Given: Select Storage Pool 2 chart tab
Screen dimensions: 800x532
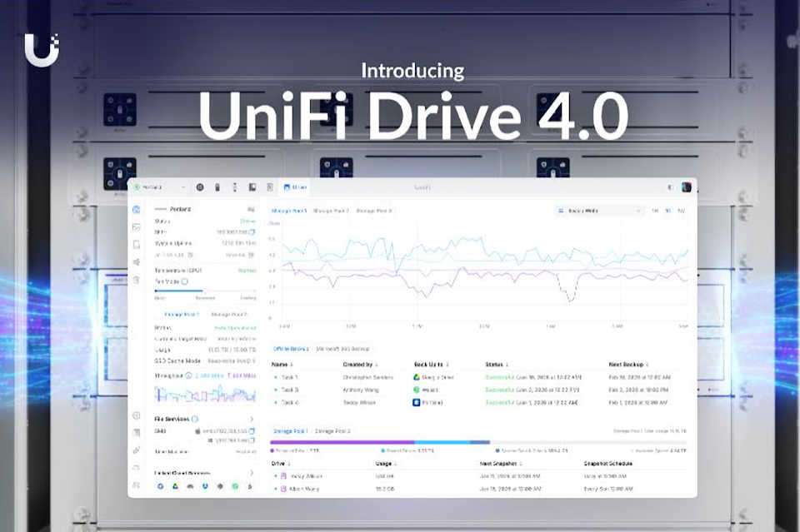Looking at the screenshot, I should tap(331, 211).
